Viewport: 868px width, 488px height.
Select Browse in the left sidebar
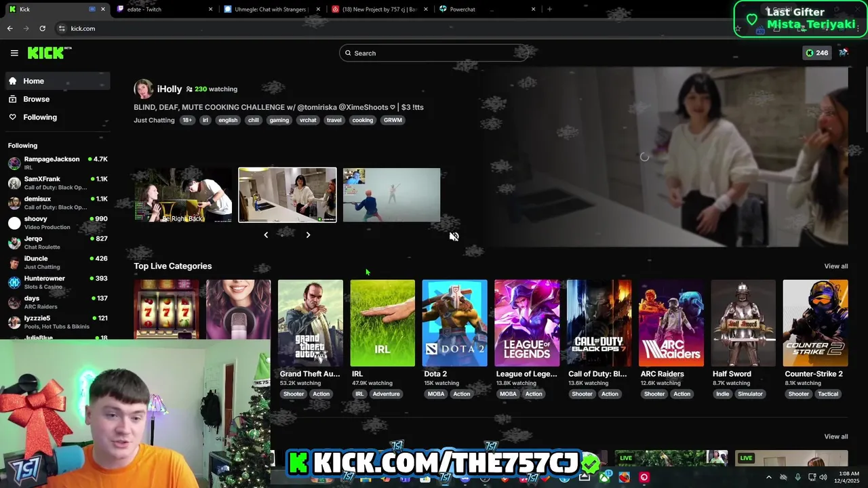pyautogui.click(x=58, y=99)
